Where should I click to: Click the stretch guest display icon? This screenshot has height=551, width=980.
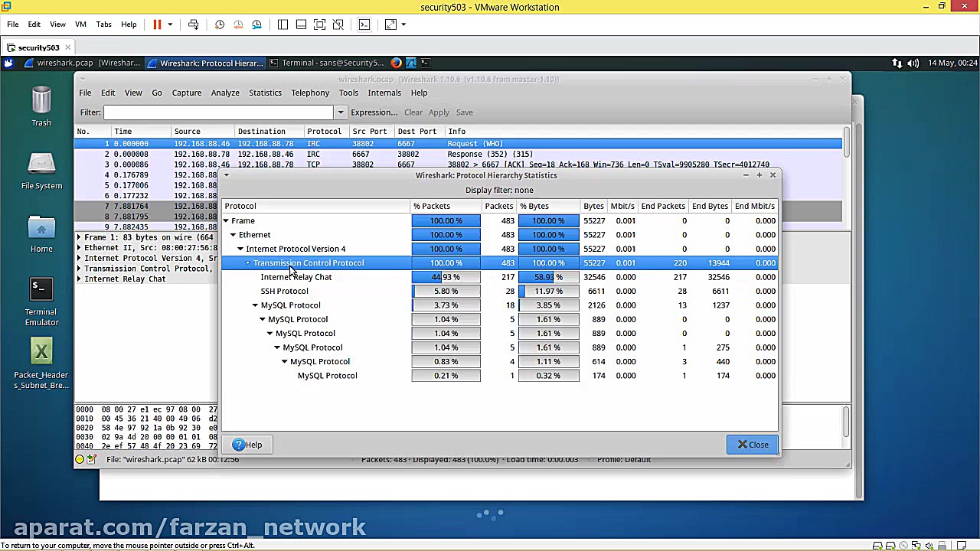coord(390,24)
